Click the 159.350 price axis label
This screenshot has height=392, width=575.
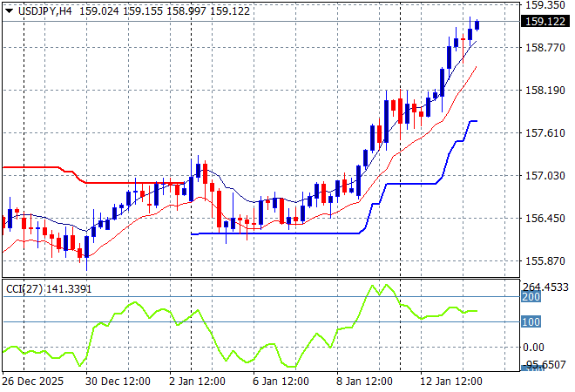[x=546, y=4]
